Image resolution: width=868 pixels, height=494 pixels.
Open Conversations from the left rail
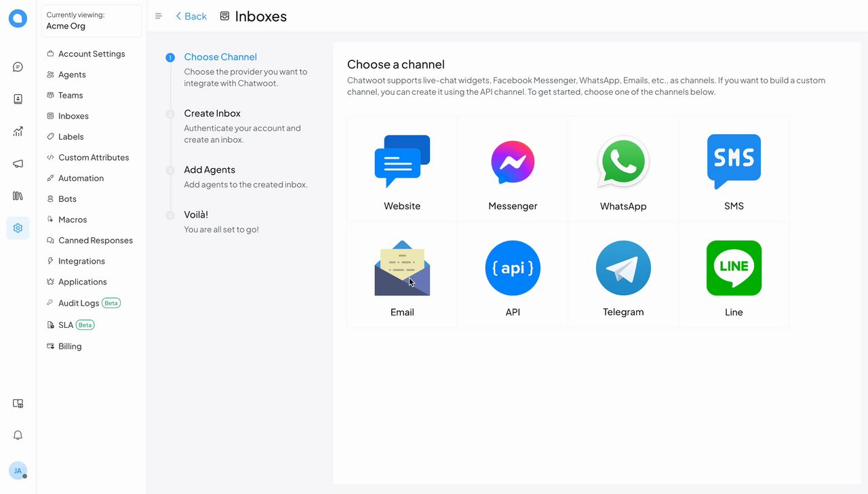18,66
